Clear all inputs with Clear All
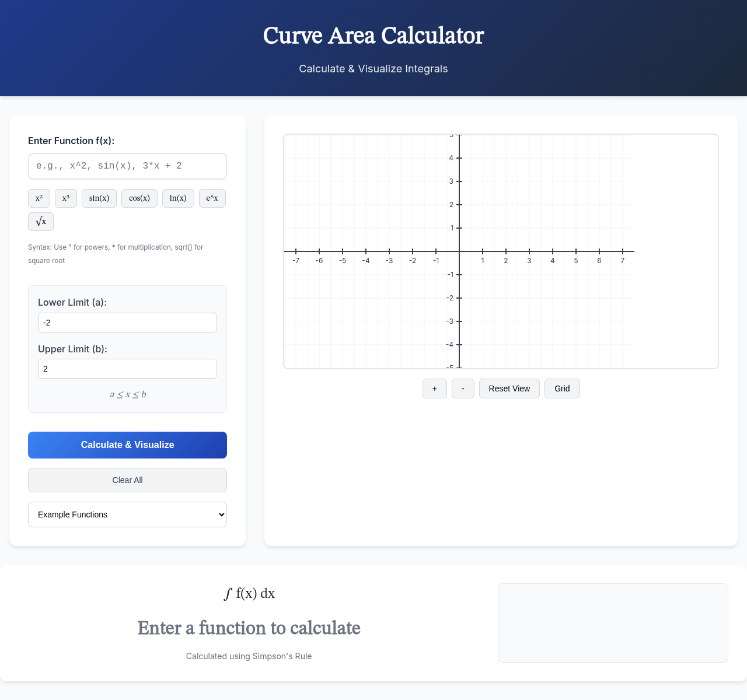The width and height of the screenshot is (747, 700). point(127,480)
